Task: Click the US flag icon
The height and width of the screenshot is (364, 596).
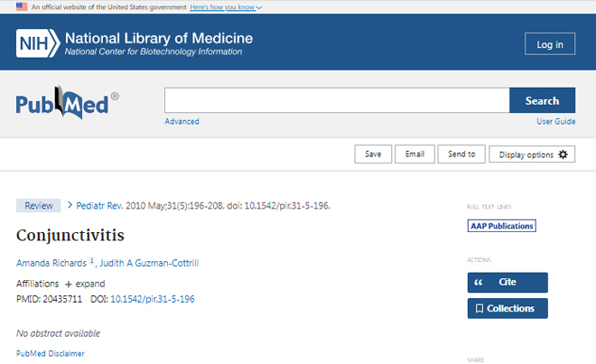Action: click(x=22, y=7)
